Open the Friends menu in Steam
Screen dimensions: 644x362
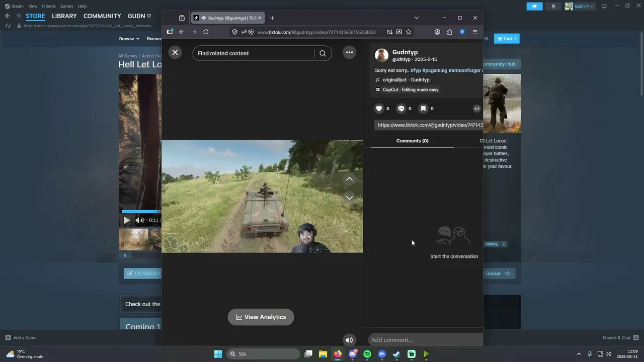[49, 6]
